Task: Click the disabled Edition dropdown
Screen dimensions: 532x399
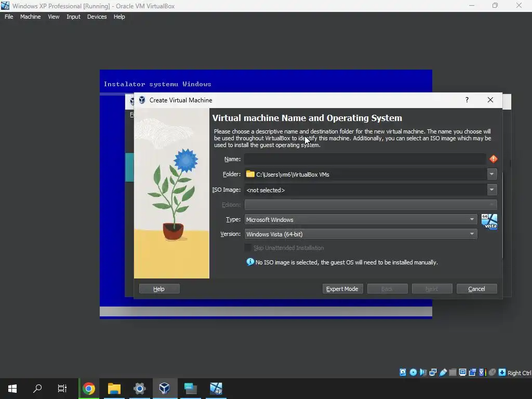Action: click(x=370, y=205)
